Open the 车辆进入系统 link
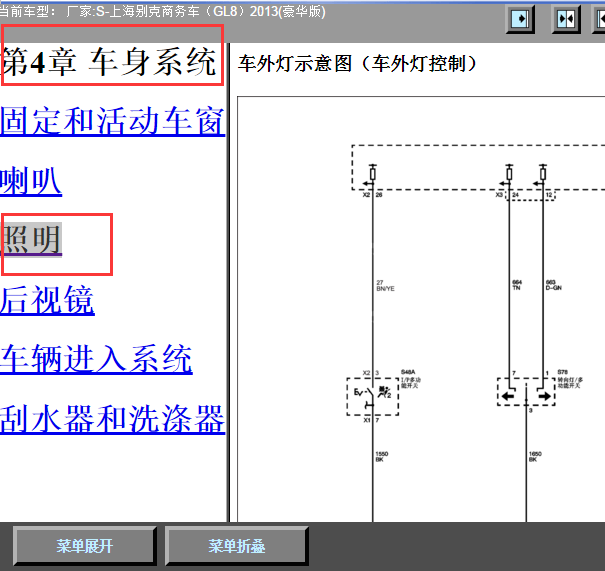Screen dimensions: 605x571 96,359
